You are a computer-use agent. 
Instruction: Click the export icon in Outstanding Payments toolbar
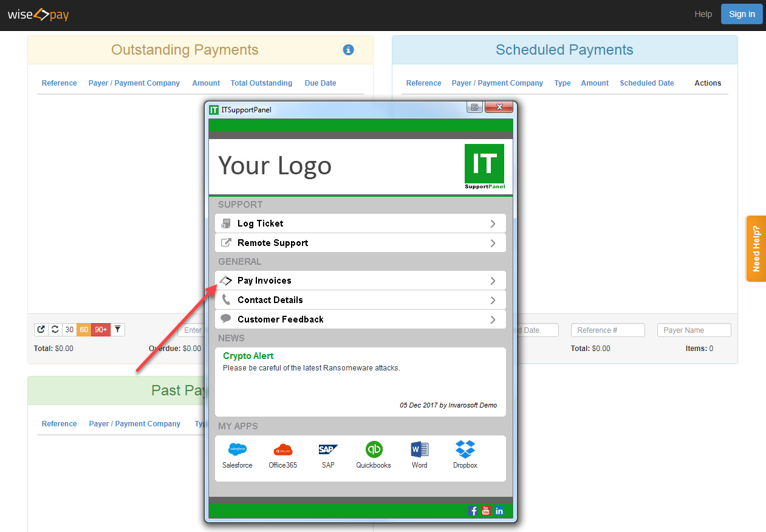(x=41, y=330)
